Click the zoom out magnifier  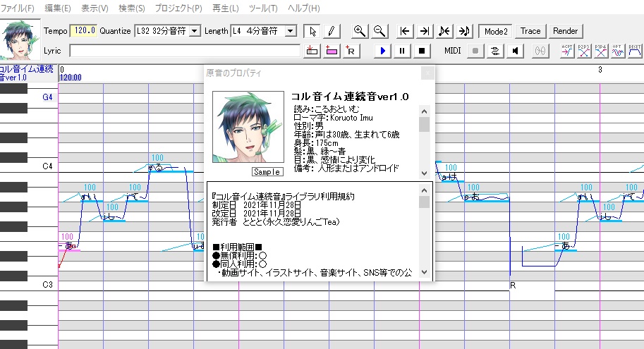pyautogui.click(x=379, y=31)
